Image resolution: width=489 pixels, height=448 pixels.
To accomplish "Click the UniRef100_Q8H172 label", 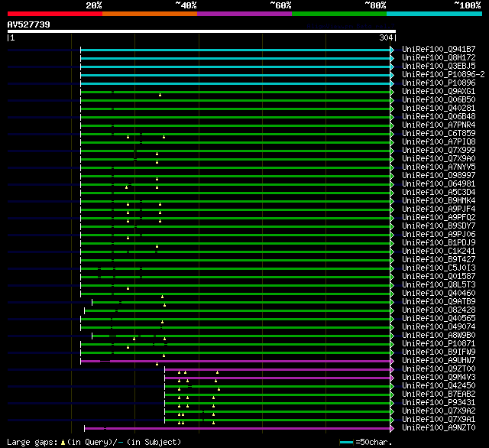I will pos(439,57).
